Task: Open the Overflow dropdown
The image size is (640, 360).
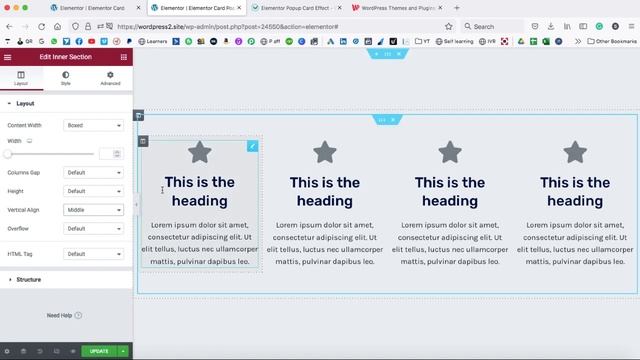Action: click(x=93, y=229)
